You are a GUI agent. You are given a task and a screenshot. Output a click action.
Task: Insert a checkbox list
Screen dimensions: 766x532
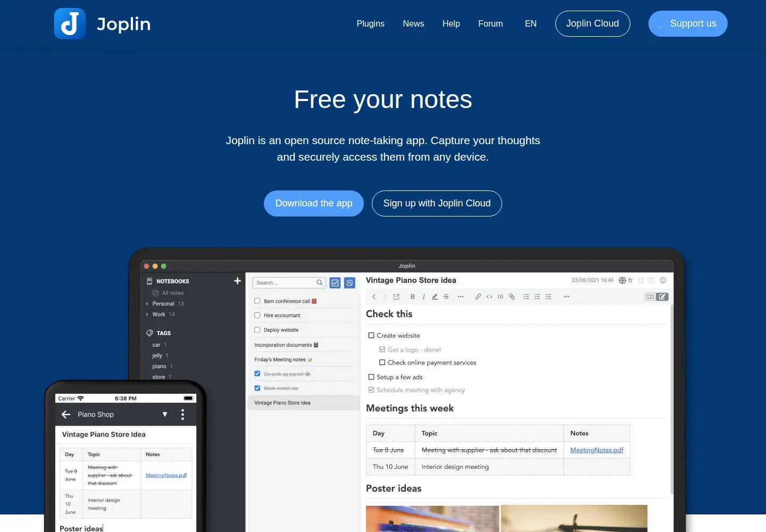[548, 297]
